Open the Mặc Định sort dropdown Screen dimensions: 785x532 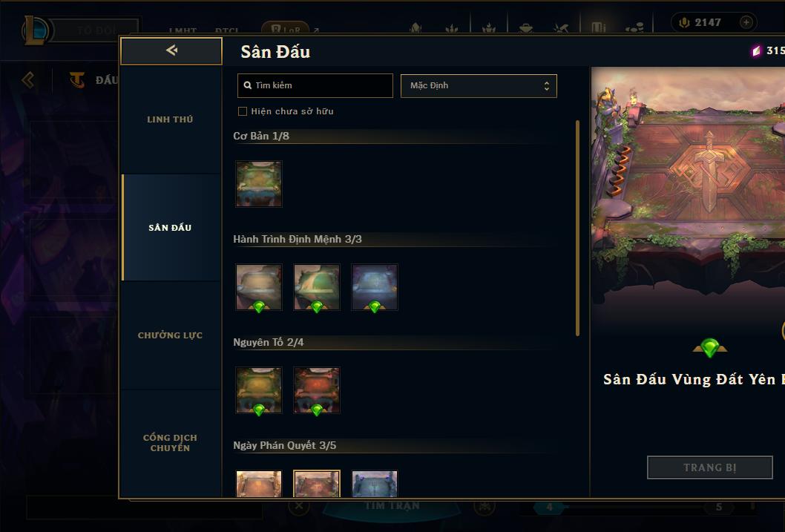pos(479,85)
